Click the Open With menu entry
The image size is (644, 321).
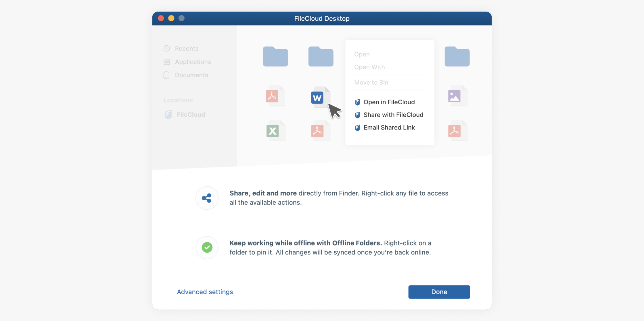pos(369,67)
